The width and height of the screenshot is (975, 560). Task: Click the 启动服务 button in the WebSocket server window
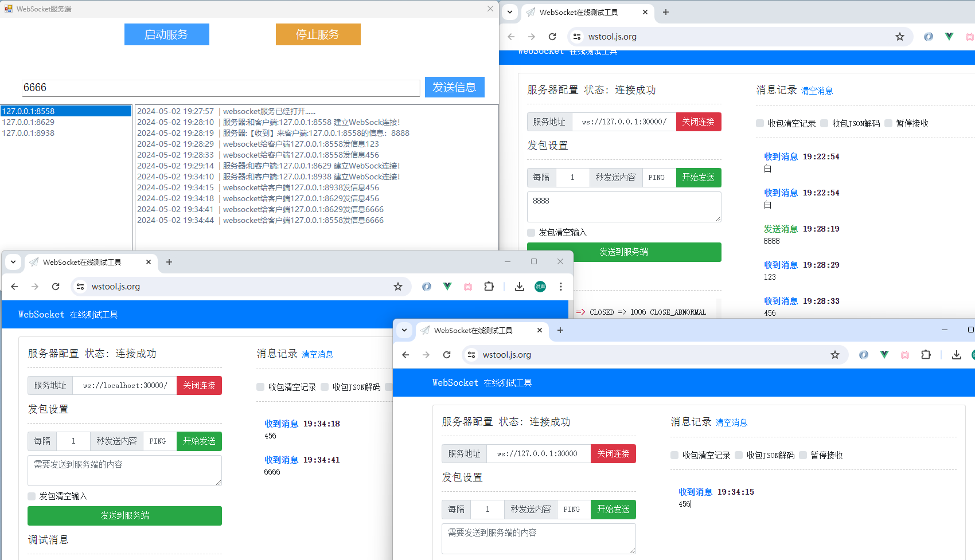point(166,34)
